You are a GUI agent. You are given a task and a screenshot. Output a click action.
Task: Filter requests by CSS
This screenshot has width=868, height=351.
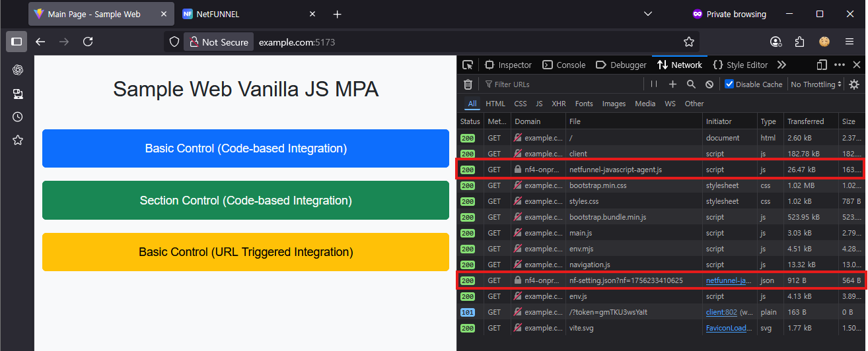coord(521,104)
